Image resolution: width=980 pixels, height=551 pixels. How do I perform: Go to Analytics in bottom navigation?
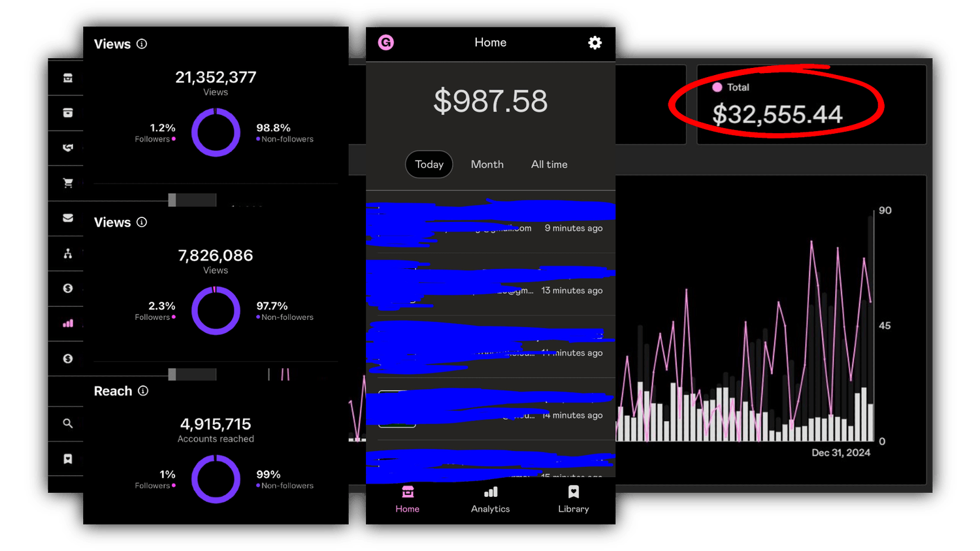490,499
